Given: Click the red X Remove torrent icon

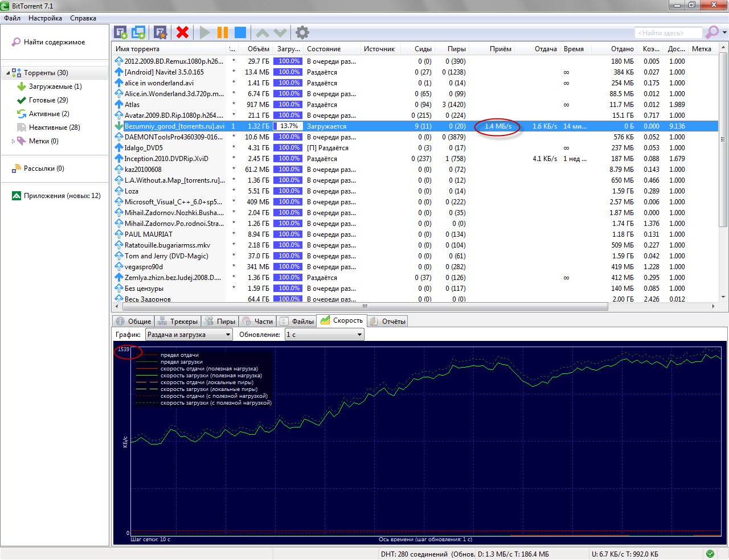Looking at the screenshot, I should (x=182, y=32).
